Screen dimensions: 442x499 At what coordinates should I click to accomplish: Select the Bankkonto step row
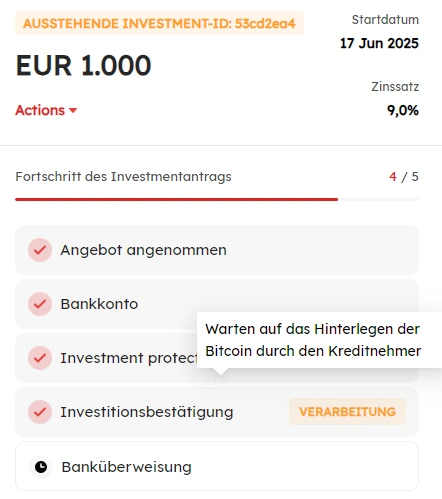pyautogui.click(x=217, y=304)
